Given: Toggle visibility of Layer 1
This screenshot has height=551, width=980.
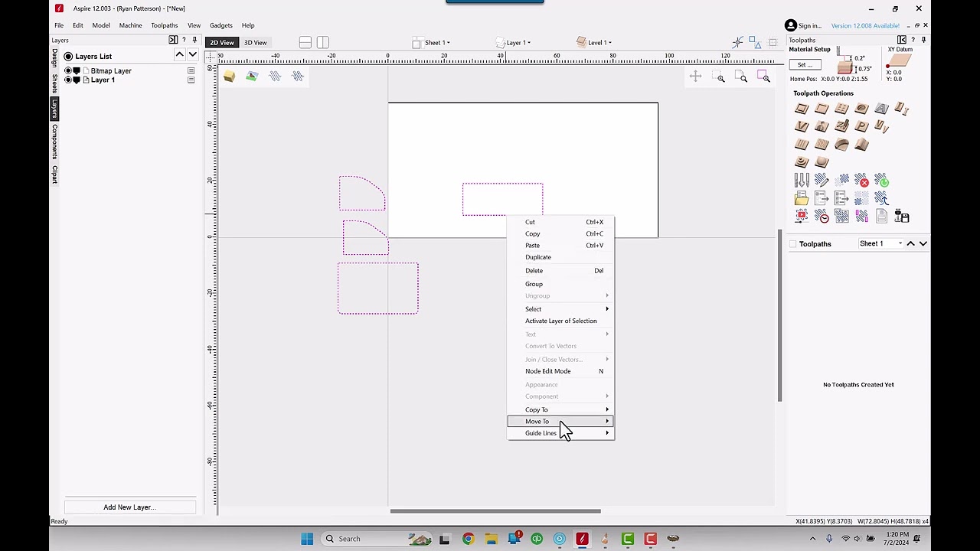Looking at the screenshot, I should [67, 80].
